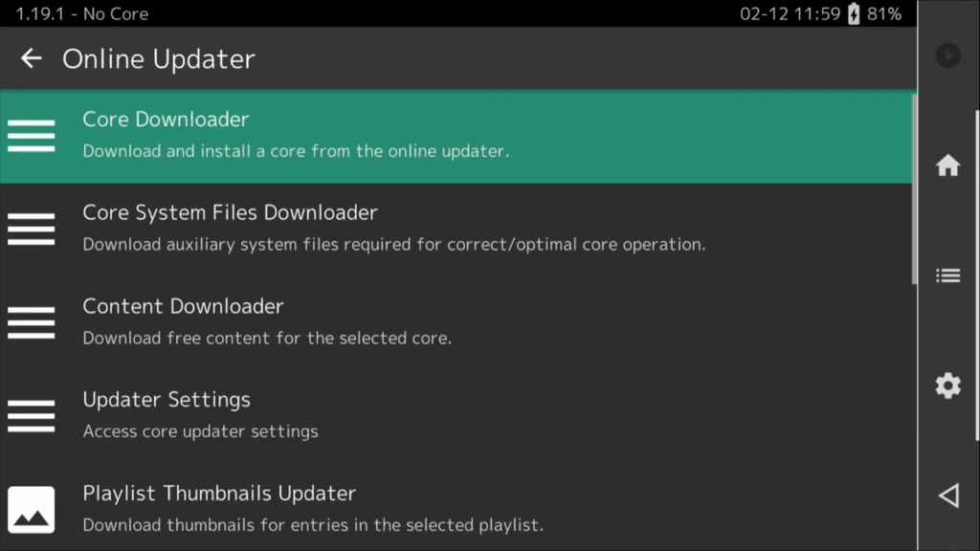Screen dimensions: 980x551
Task: Switch to Playlists via sidebar list icon
Action: 947,275
